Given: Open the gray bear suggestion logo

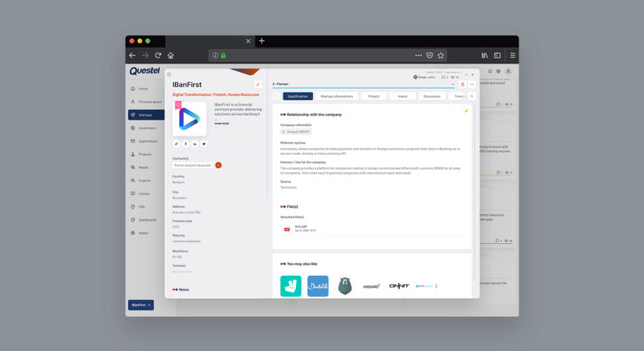Looking at the screenshot, I should (345, 286).
